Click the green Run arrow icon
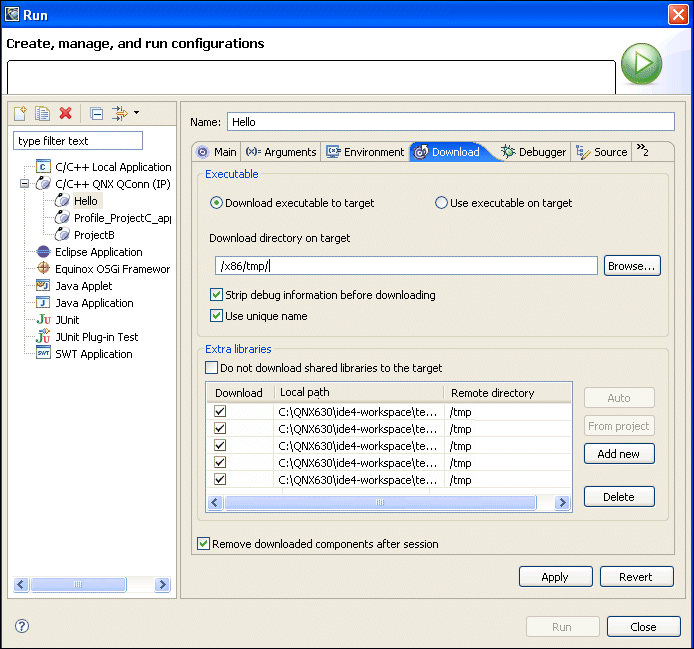The height and width of the screenshot is (649, 694). 641,67
